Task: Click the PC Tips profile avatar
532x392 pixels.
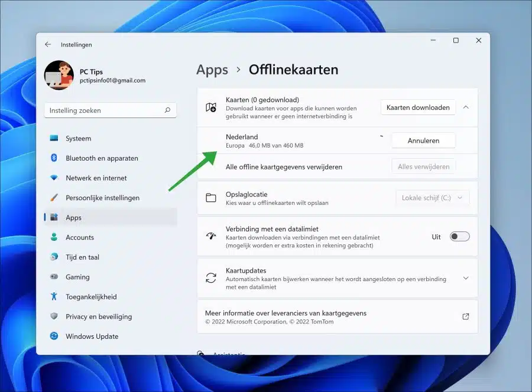Action: (x=59, y=75)
